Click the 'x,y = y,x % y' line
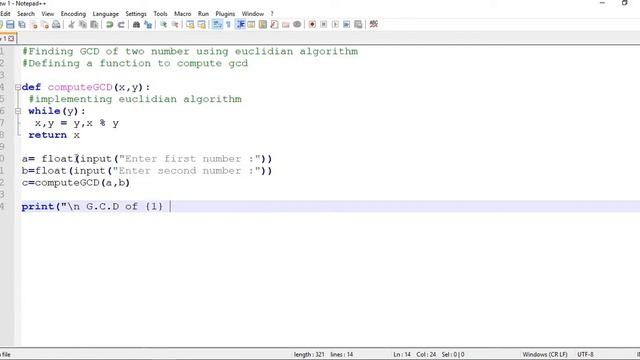This screenshot has height=360, width=640. pos(77,123)
